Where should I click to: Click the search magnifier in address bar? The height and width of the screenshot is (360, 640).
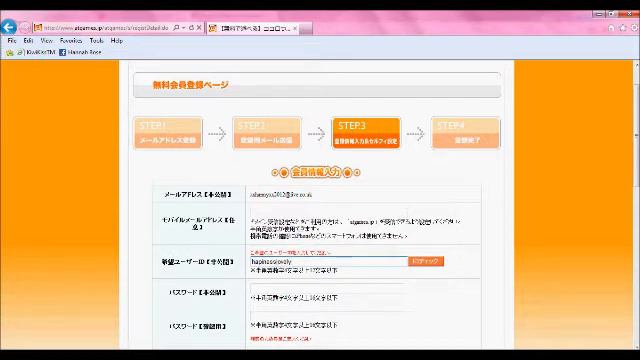[x=176, y=28]
